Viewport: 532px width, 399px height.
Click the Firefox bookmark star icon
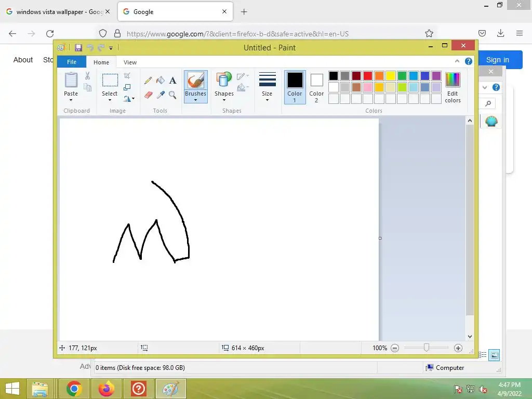pos(429,33)
